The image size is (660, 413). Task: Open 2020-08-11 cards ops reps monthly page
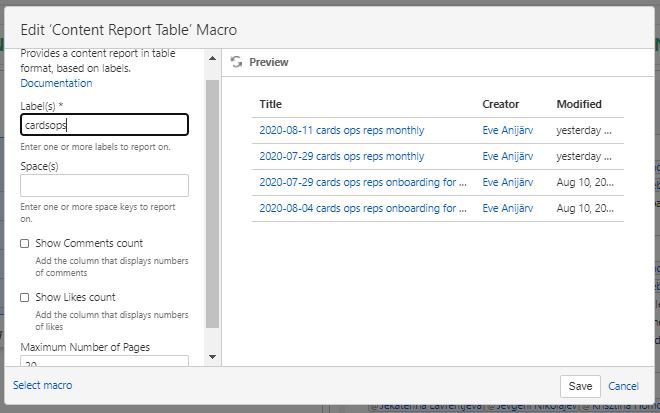point(342,131)
